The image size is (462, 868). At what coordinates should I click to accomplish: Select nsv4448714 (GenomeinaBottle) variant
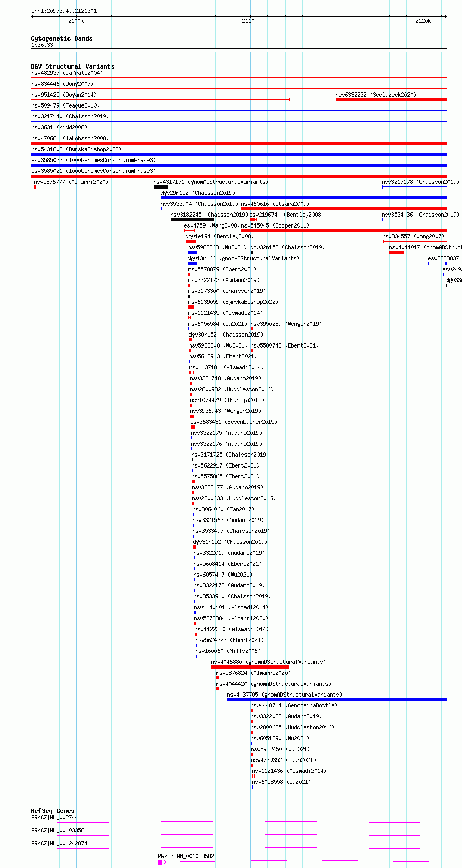click(x=294, y=705)
